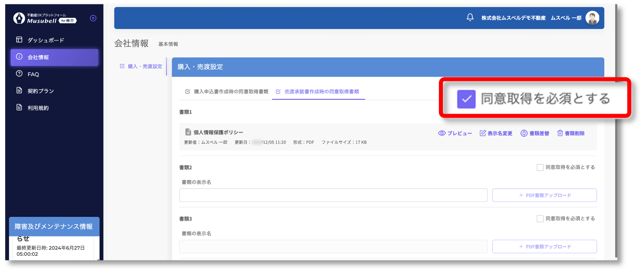Select FAQ in the sidebar
Screen dimensions: 644x272
33,74
